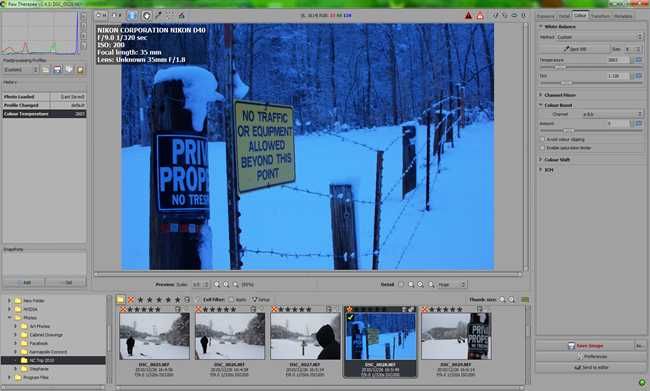Check the Enable saturation limiter box
The width and height of the screenshot is (650, 391).
click(x=542, y=148)
